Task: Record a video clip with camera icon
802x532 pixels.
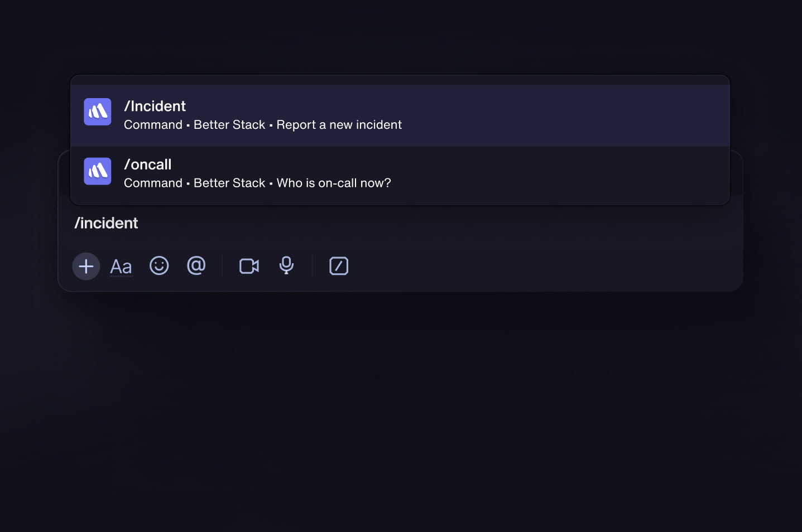Action: click(x=249, y=266)
